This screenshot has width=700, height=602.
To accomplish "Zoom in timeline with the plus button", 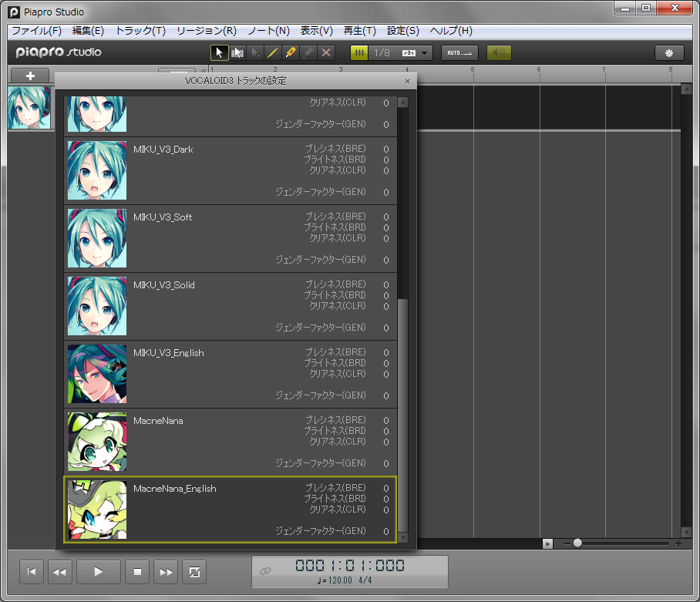I will coord(678,543).
